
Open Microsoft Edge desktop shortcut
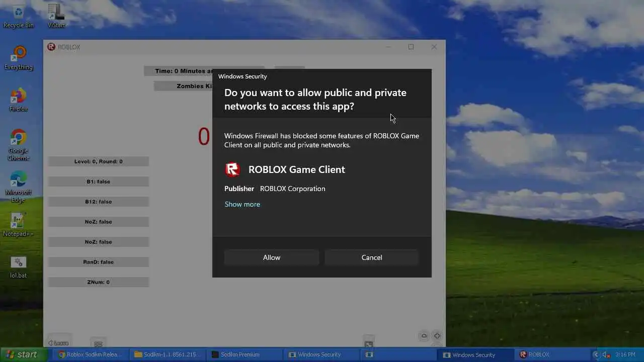pos(19,187)
